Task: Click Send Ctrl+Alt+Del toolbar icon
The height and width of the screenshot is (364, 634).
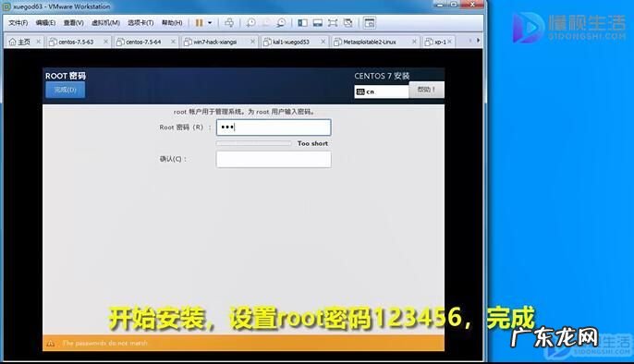Action: 229,23
